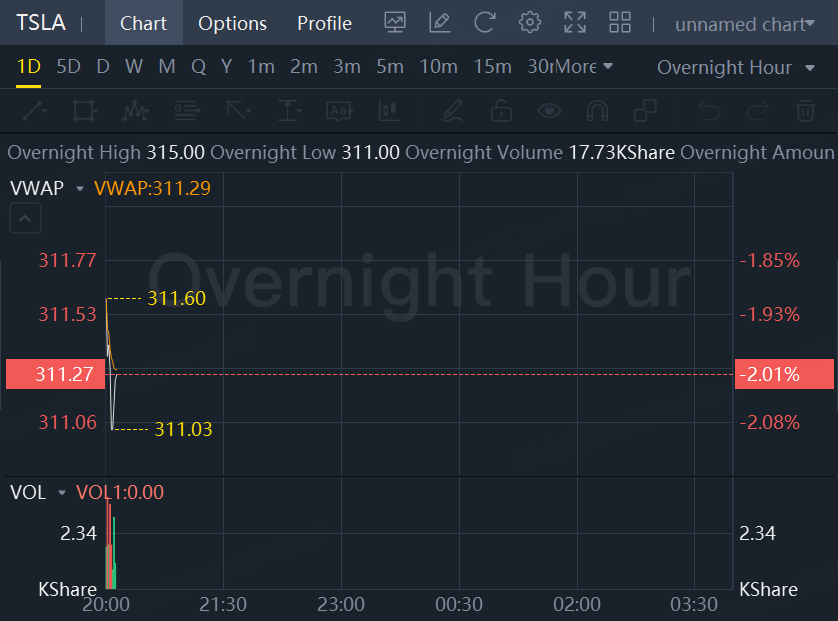Viewport: 838px width, 621px height.
Task: Open the More timeframes dropdown
Action: (x=584, y=67)
